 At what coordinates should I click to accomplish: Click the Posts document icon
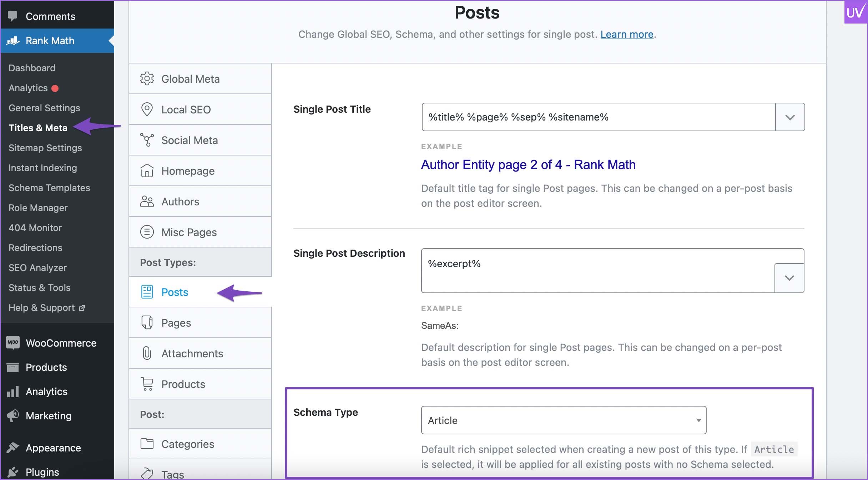point(147,292)
